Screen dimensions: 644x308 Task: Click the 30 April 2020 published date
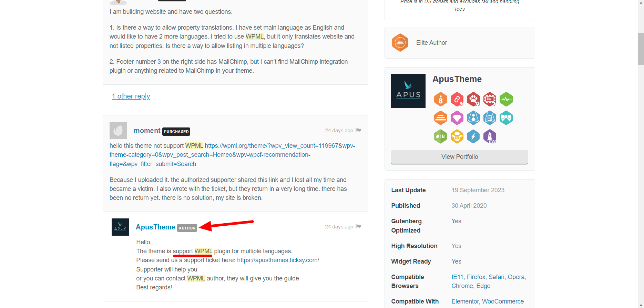(x=469, y=206)
